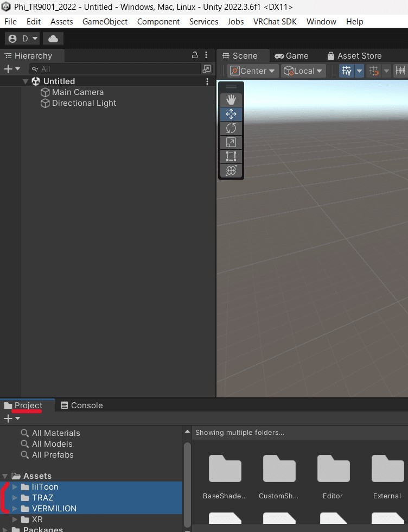Lock the Hierarchy panel

click(195, 55)
